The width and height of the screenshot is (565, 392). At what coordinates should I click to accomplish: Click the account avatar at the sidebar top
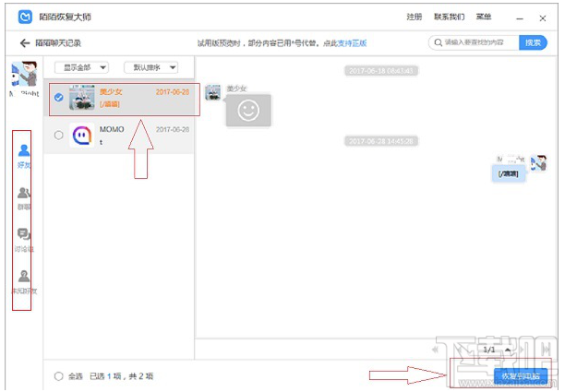24,74
